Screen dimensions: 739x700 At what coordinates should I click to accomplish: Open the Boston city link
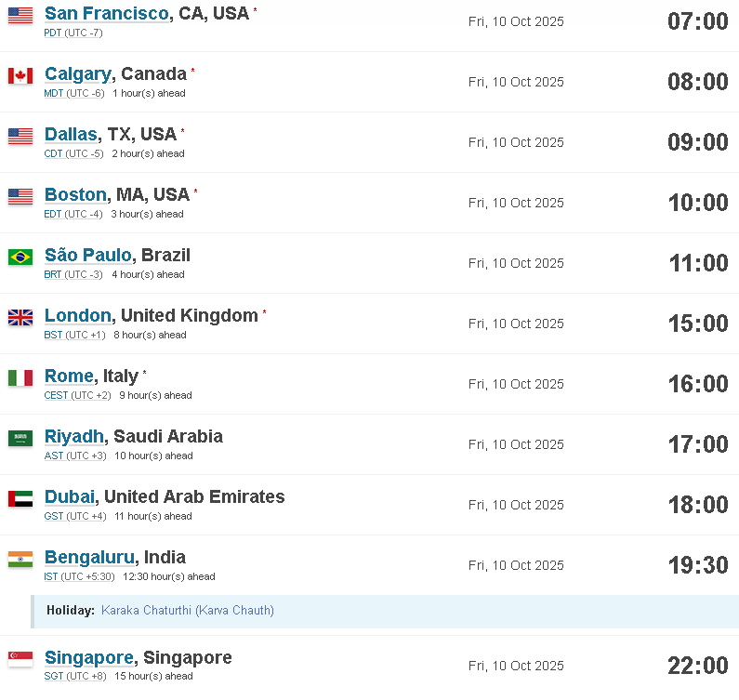coord(75,194)
